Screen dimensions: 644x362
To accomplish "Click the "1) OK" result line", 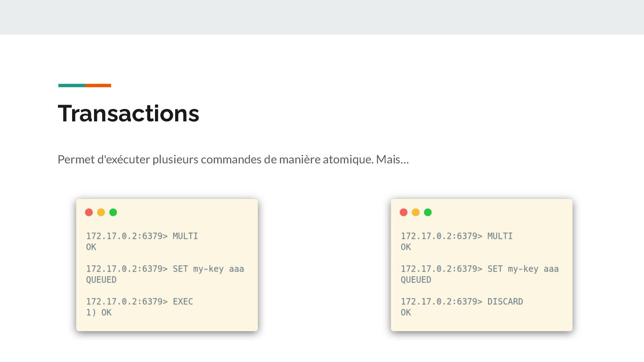I will click(99, 313).
